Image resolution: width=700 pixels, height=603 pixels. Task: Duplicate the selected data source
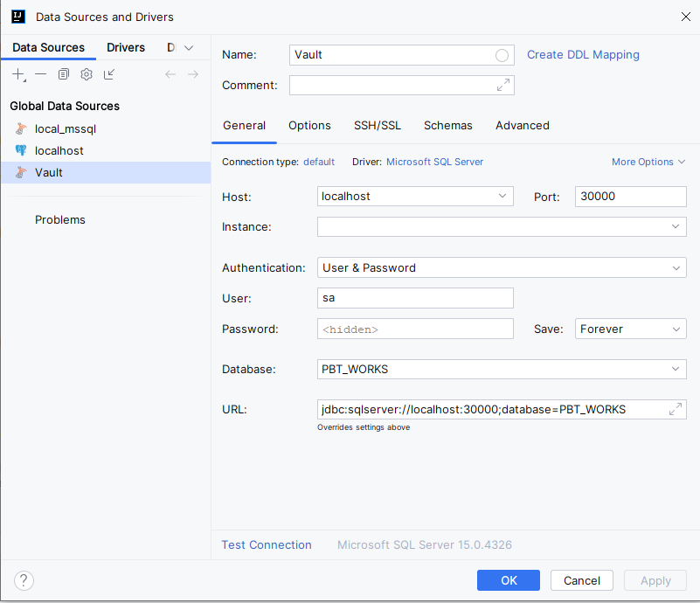[64, 74]
